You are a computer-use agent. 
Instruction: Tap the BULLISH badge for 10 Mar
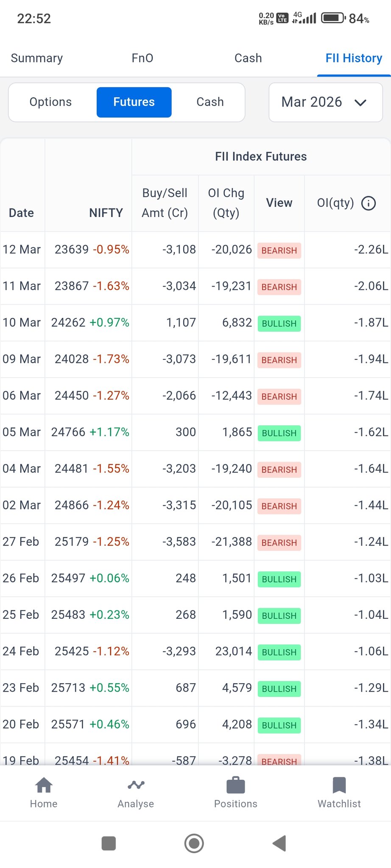coord(279,323)
